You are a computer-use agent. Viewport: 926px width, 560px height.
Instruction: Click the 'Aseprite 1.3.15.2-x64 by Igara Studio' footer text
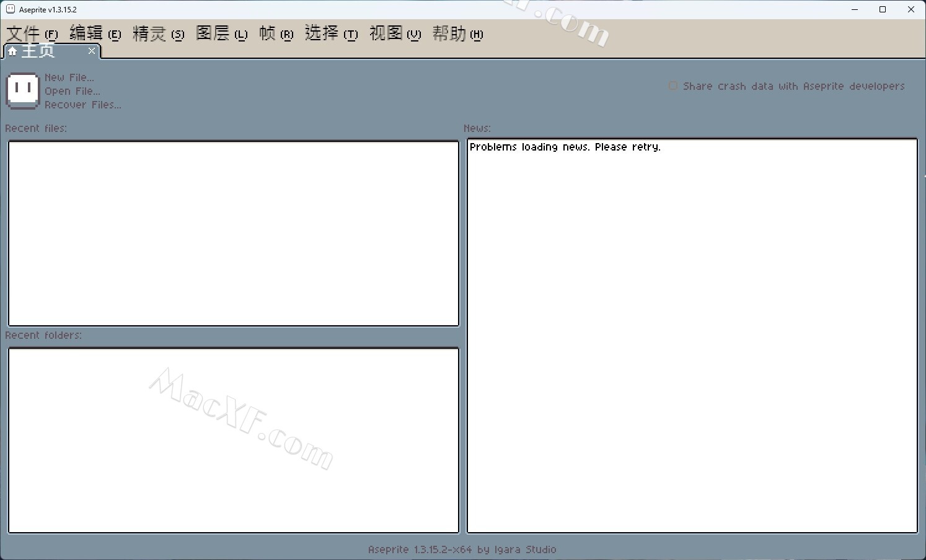pyautogui.click(x=462, y=549)
